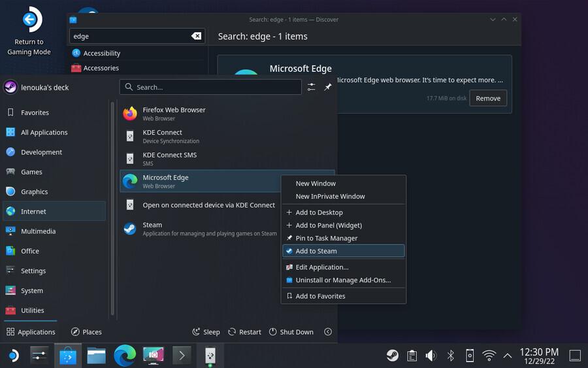588x368 pixels.
Task: Remove Microsoft Edge in Discover
Action: 488,98
